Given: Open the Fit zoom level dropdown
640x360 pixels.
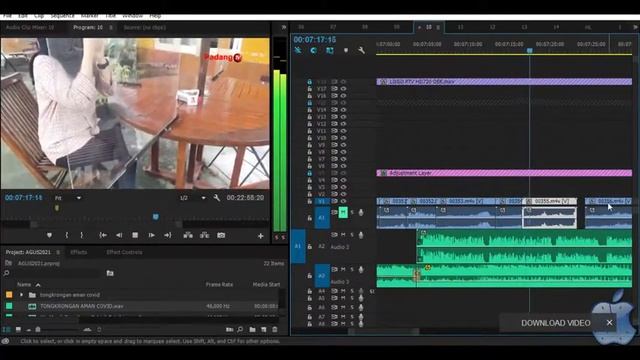Looking at the screenshot, I should click(x=69, y=198).
